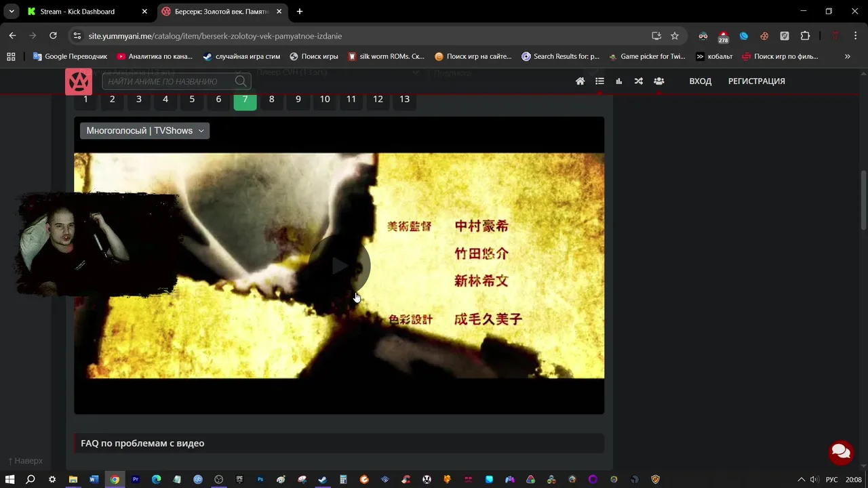Click the anime name search field

[x=170, y=81]
